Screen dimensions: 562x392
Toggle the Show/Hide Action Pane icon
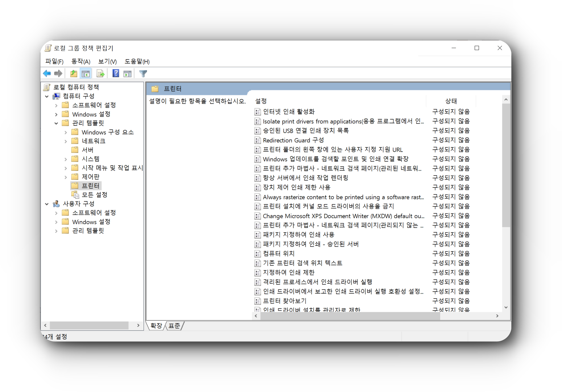(x=127, y=73)
